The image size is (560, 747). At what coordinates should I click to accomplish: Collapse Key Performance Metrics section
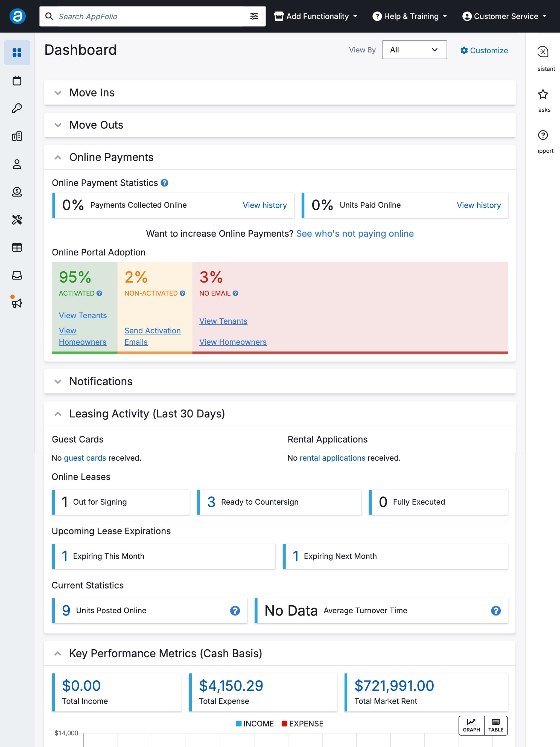tap(58, 654)
